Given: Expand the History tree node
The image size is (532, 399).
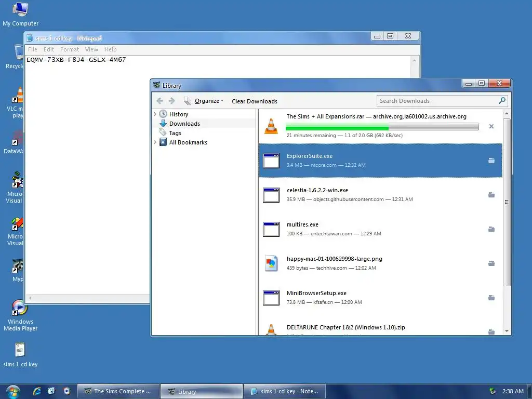Looking at the screenshot, I should (x=155, y=114).
